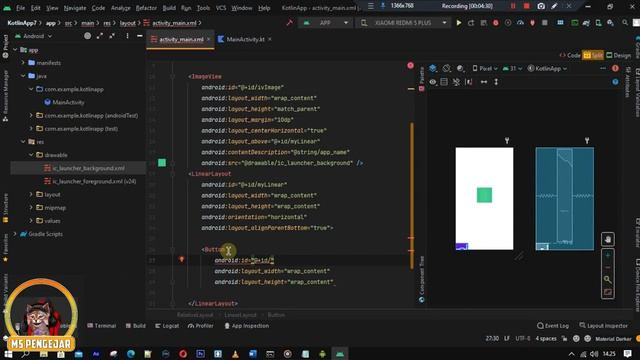Click the Select Opened File target icon

pyautogui.click(x=87, y=36)
